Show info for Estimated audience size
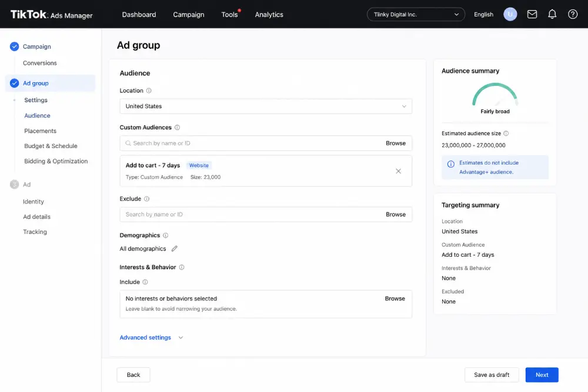 point(506,133)
